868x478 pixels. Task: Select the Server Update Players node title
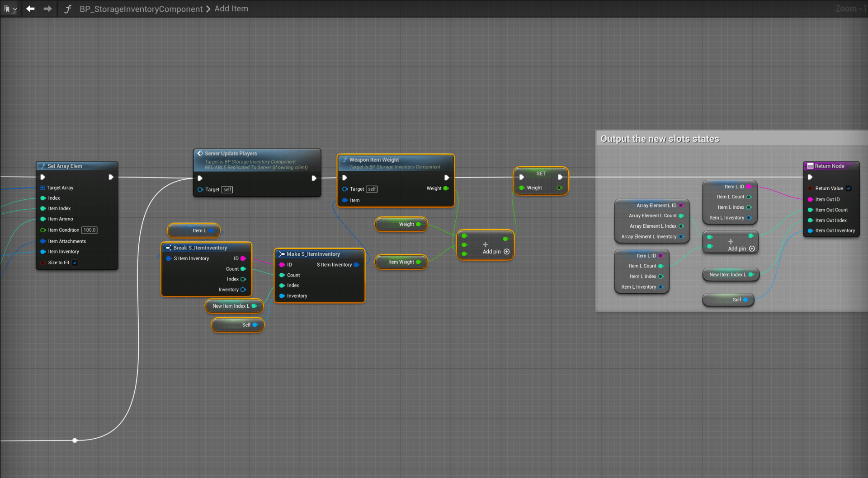pyautogui.click(x=231, y=154)
